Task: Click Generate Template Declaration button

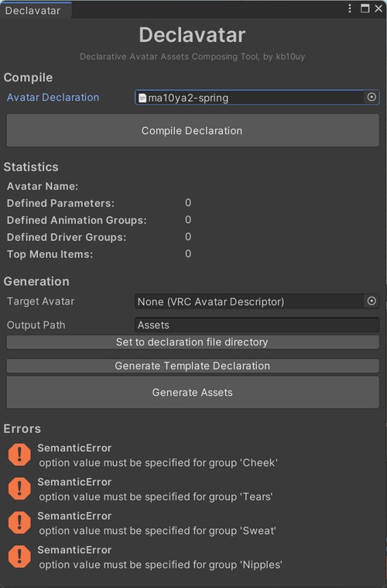Action: 193,366
